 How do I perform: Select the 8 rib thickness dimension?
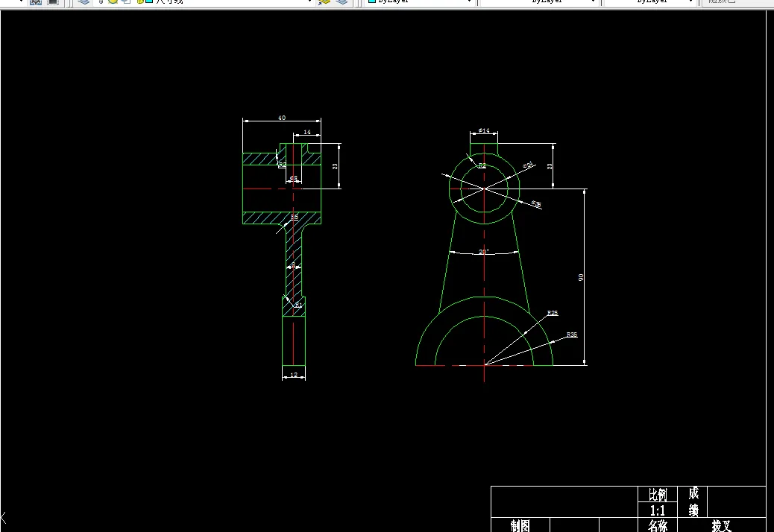click(x=293, y=265)
